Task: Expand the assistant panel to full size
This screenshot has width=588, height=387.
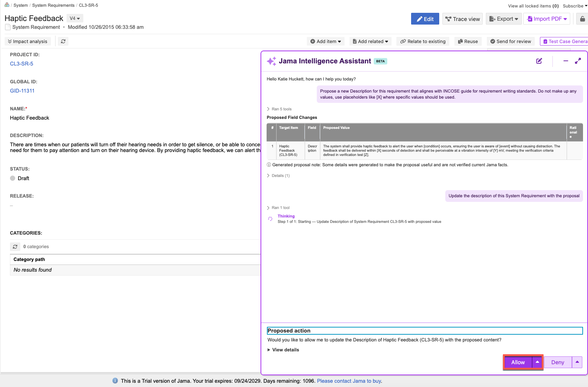Action: 578,61
